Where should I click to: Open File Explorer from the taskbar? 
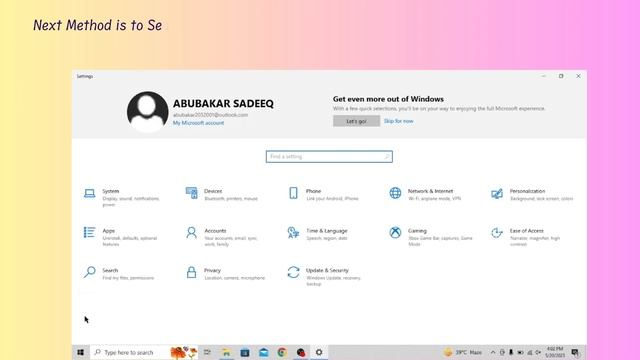tap(226, 352)
